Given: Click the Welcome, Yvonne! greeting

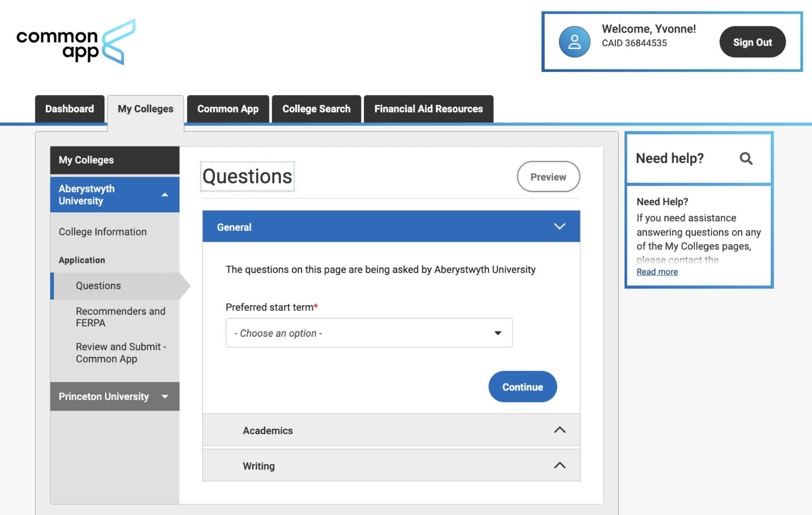Looking at the screenshot, I should pyautogui.click(x=649, y=29).
